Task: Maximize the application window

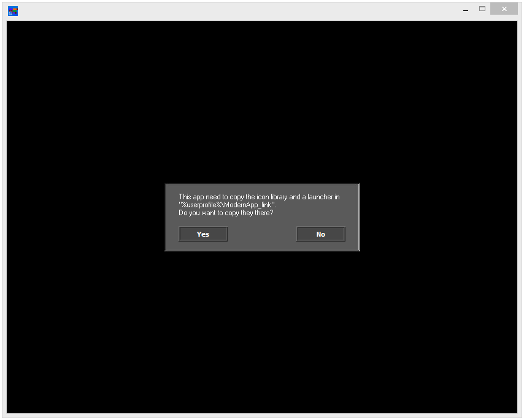Action: click(482, 9)
